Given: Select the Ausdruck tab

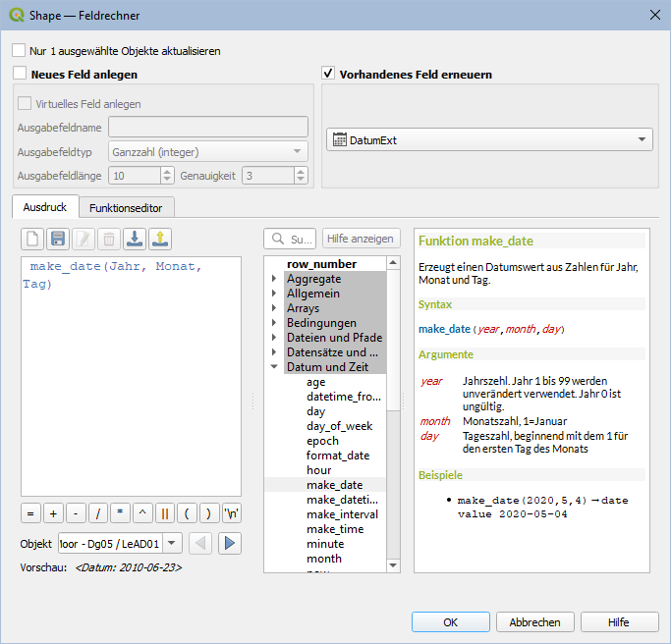Looking at the screenshot, I should click(x=44, y=207).
